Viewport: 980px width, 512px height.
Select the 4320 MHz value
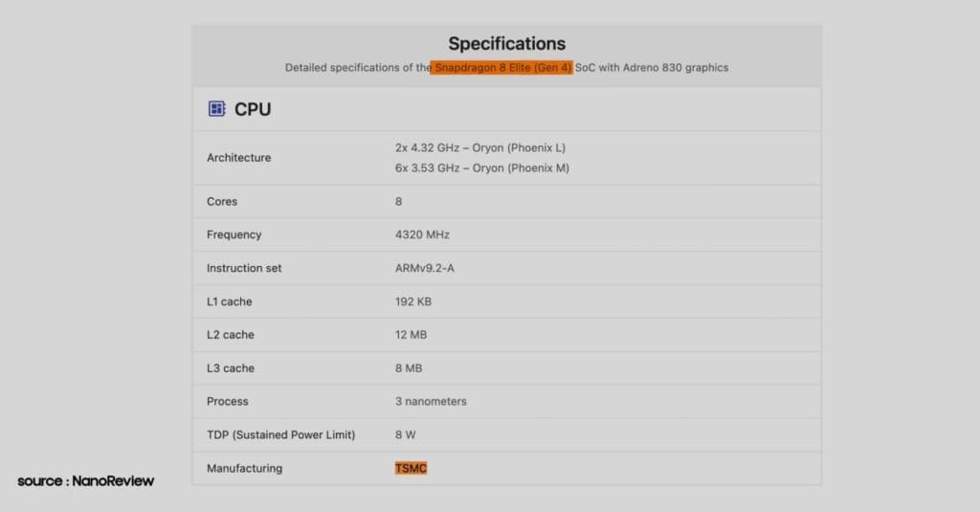coord(422,234)
